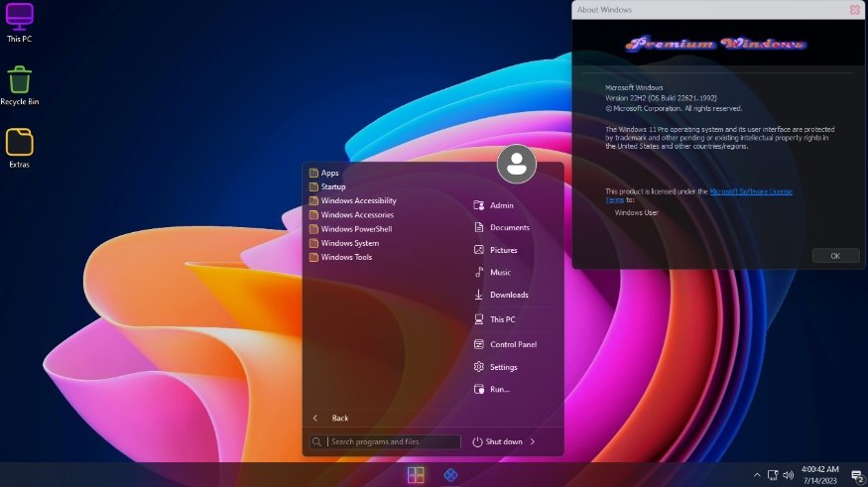This screenshot has height=487, width=868.
Task: Click the search magnifier icon
Action: click(316, 441)
